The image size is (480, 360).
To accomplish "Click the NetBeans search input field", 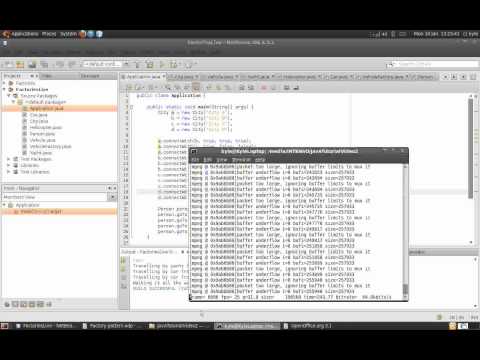I will click(437, 64).
